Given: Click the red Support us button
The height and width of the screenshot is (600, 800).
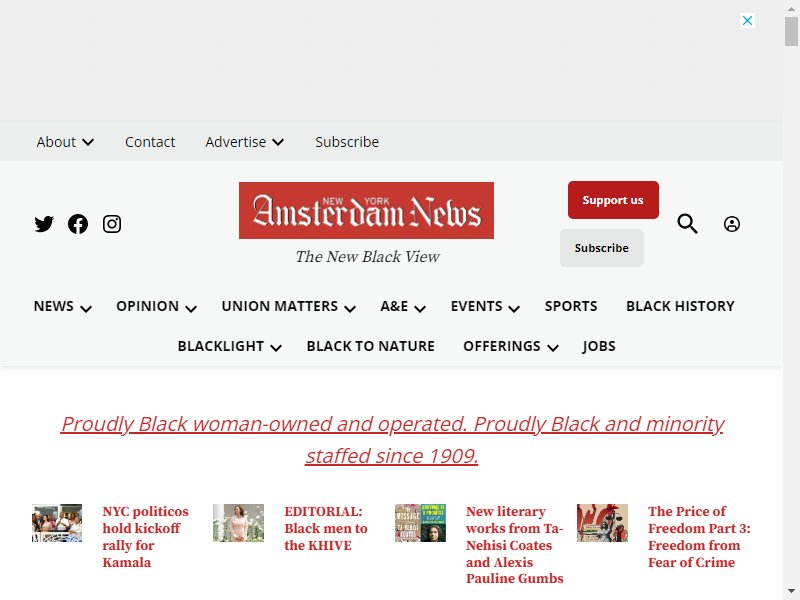Looking at the screenshot, I should (613, 200).
